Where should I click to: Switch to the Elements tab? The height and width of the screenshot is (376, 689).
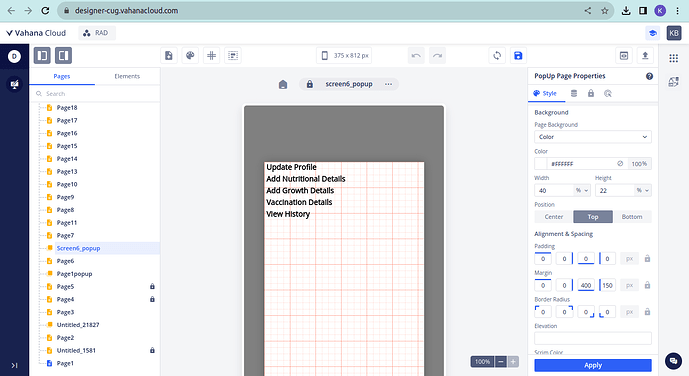[x=127, y=76]
